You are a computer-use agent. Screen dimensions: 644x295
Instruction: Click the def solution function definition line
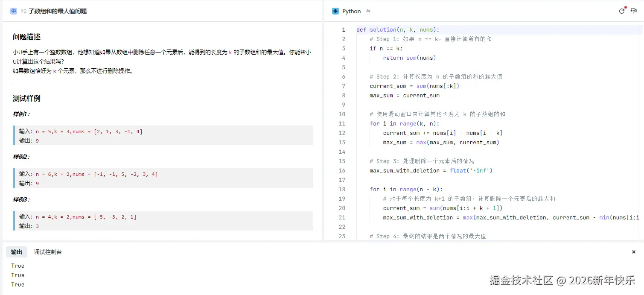pyautogui.click(x=397, y=29)
